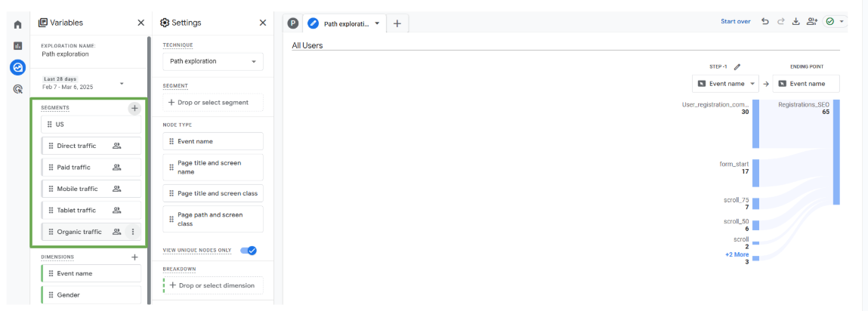
Task: Download the exploration via export icon
Action: tap(796, 22)
